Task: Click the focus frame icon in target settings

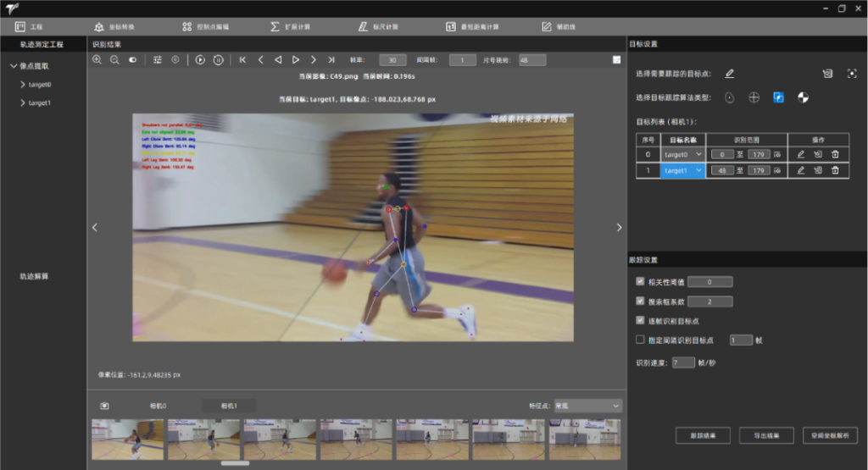Action: coord(852,73)
